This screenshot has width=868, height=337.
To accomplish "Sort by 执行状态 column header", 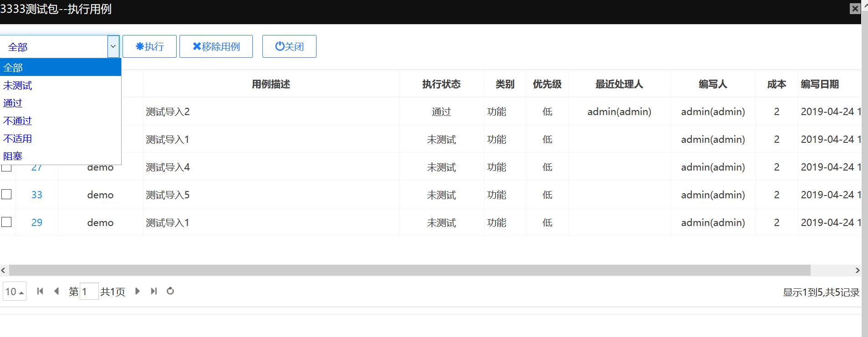I will pos(441,84).
